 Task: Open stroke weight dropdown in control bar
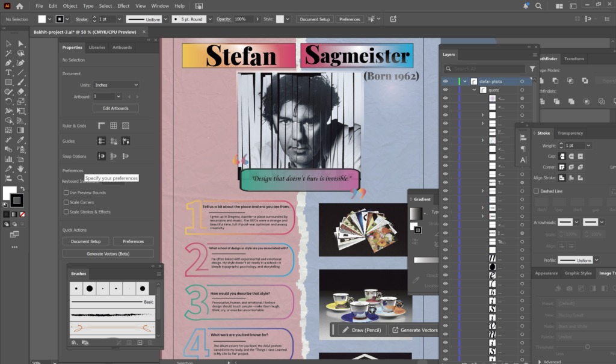pyautogui.click(x=119, y=19)
